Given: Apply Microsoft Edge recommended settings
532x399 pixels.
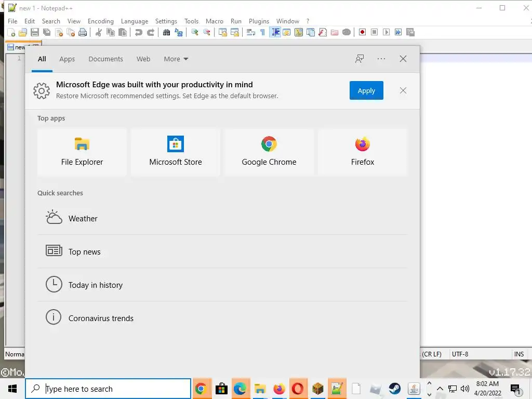Looking at the screenshot, I should [x=366, y=90].
